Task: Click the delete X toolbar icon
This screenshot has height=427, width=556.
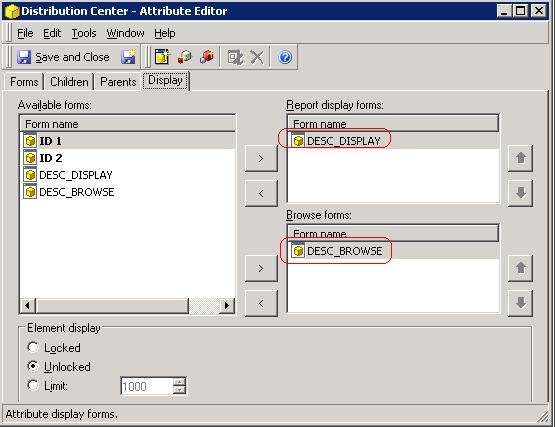Action: [x=257, y=57]
